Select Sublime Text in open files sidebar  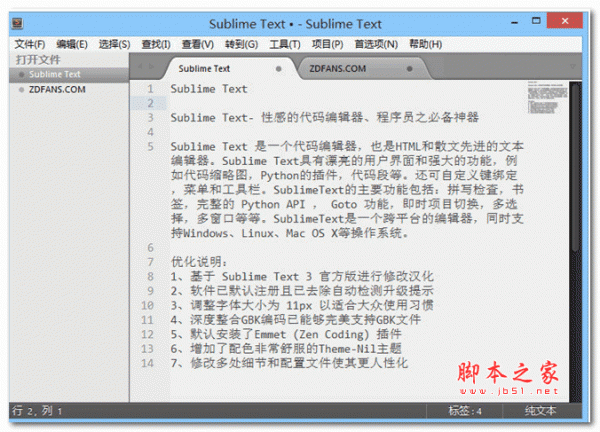[69, 74]
